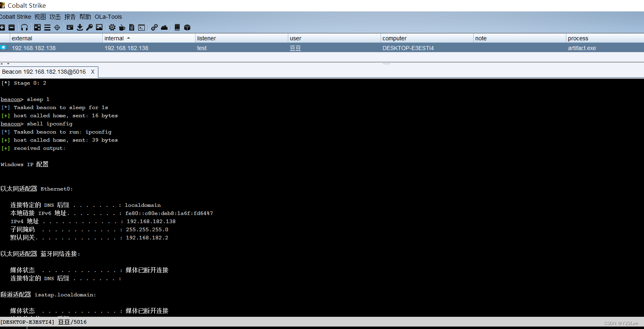
Task: Open the Help book icon
Action: (x=177, y=27)
